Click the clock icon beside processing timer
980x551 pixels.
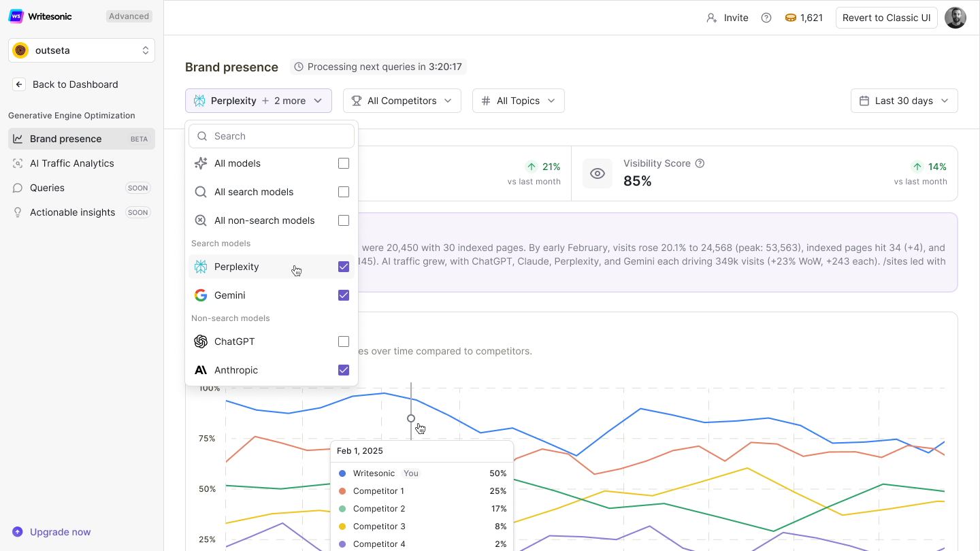[299, 67]
